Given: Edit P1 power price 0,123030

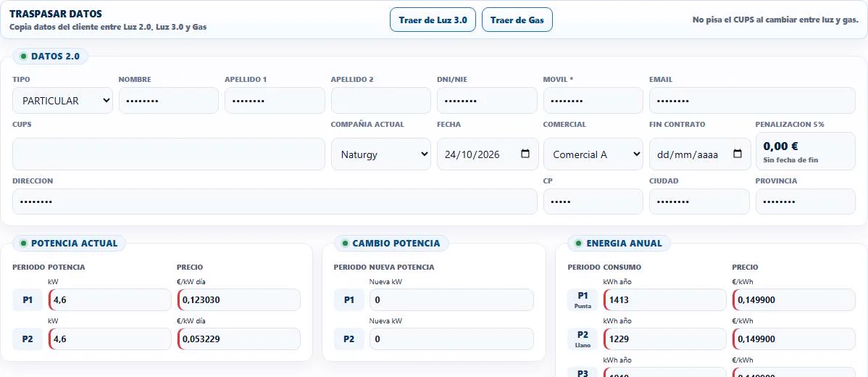Looking at the screenshot, I should point(238,299).
